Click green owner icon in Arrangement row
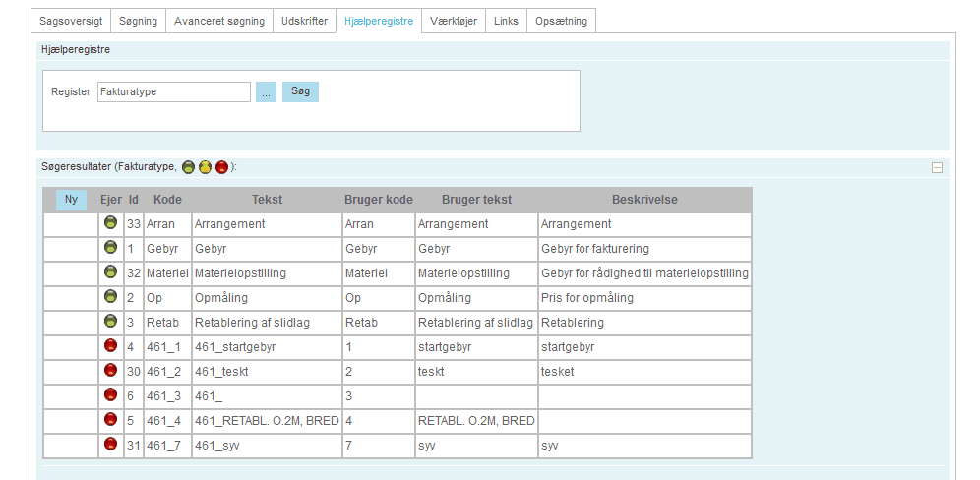980x480 pixels. [111, 223]
